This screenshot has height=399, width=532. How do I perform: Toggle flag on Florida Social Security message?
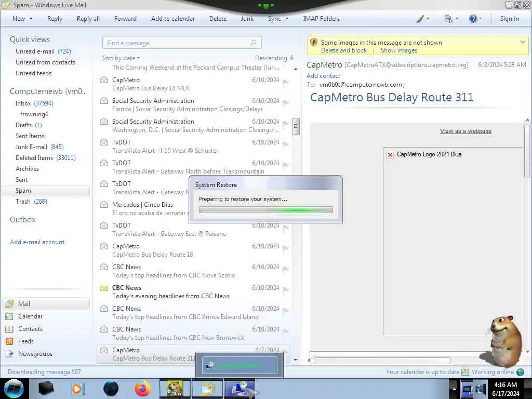tap(286, 103)
